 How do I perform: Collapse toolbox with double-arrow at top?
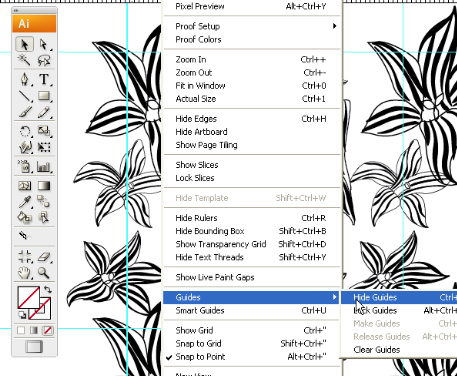pyautogui.click(x=16, y=10)
